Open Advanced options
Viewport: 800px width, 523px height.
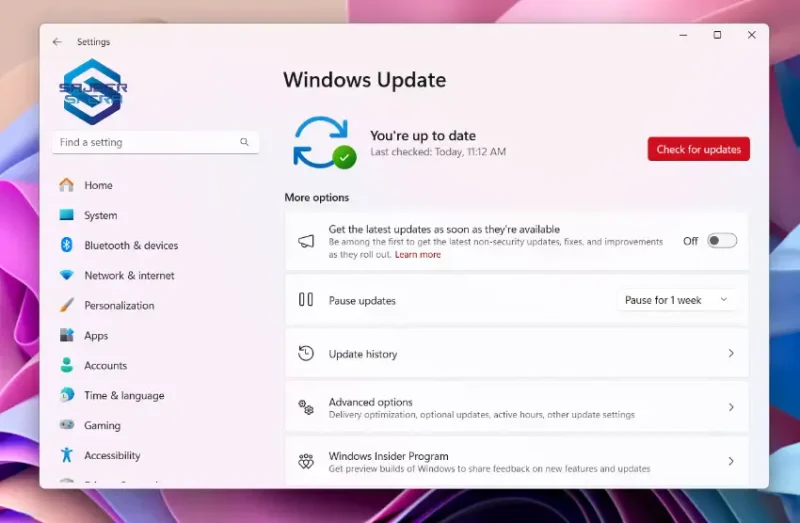[x=517, y=407]
